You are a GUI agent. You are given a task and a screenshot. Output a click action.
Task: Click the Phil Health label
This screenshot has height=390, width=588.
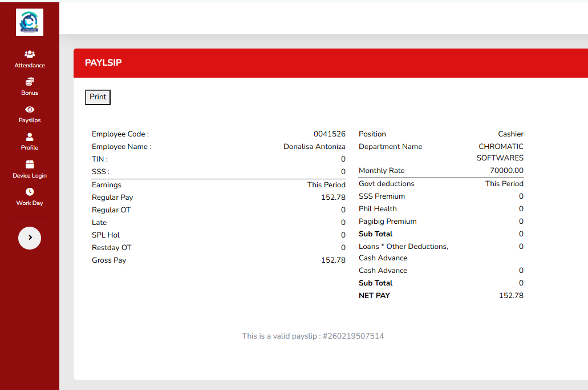378,208
